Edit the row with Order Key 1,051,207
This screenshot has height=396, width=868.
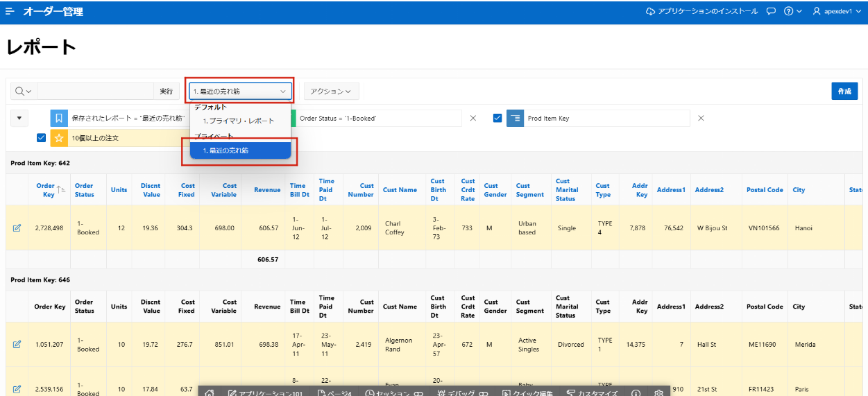(x=17, y=344)
